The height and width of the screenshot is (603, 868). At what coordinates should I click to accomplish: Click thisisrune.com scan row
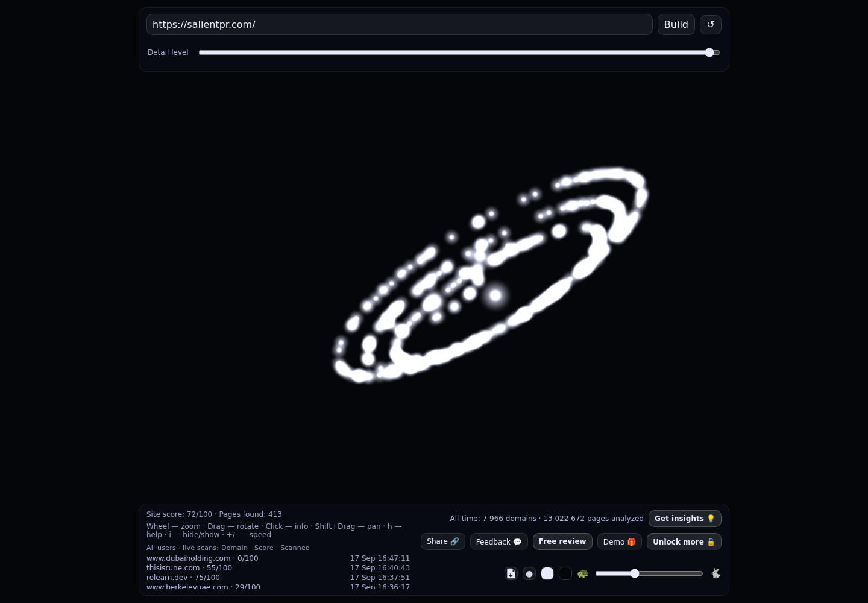point(278,568)
